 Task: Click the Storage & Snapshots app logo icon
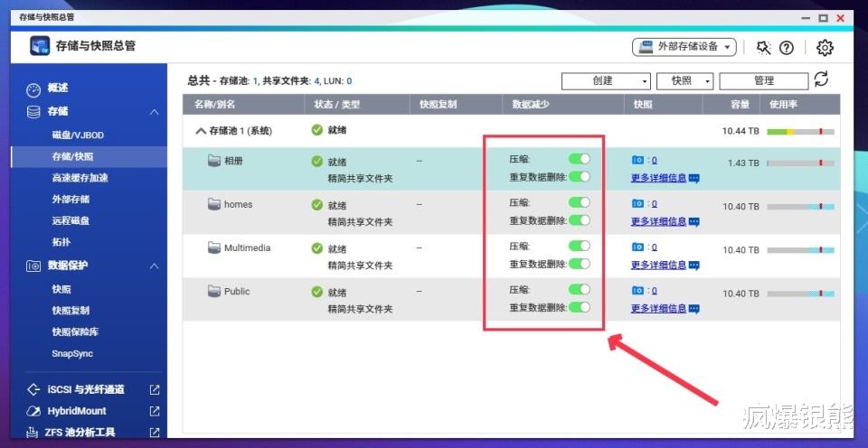click(40, 45)
